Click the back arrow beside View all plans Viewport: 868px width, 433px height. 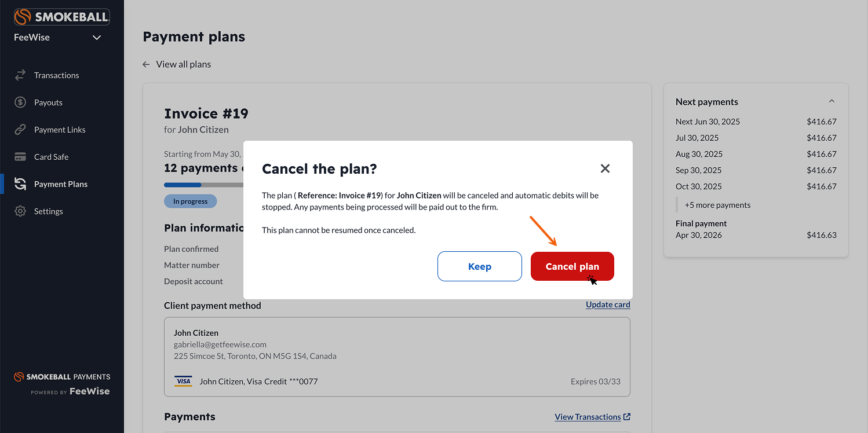146,64
